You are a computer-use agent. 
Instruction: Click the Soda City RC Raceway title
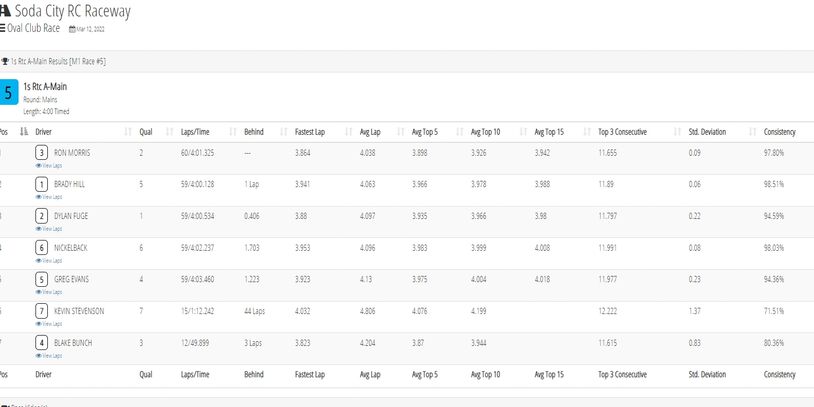[72, 11]
